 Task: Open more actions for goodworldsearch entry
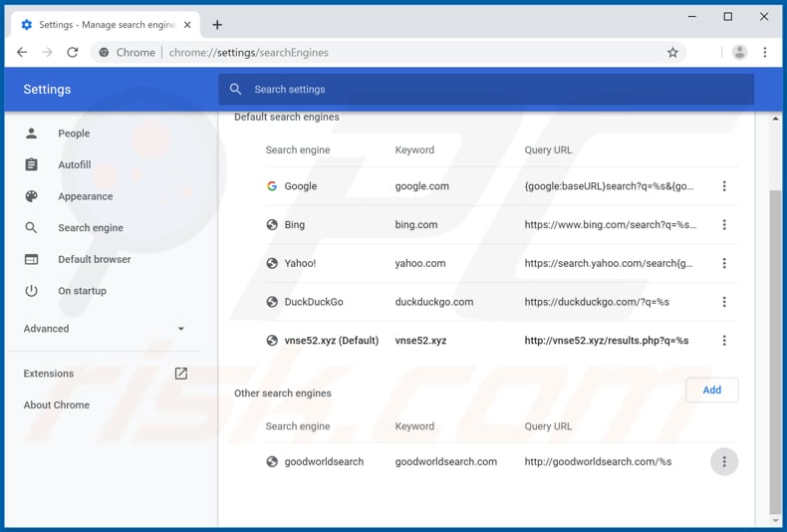pos(724,461)
